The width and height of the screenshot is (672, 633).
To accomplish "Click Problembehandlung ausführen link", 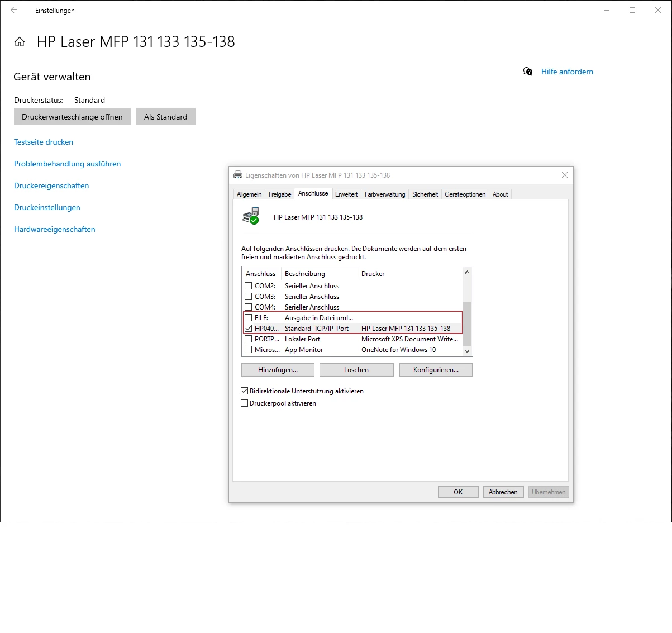I will 68,164.
